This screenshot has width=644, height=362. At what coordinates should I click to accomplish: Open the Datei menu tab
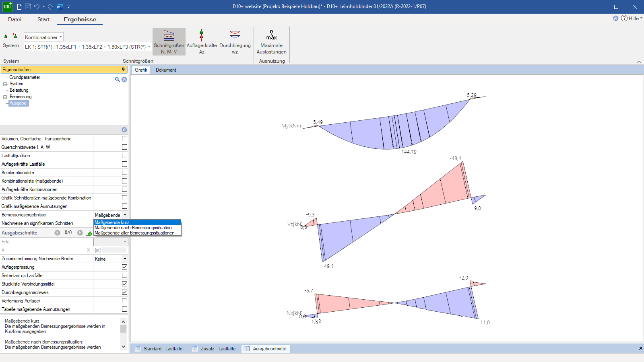pyautogui.click(x=14, y=19)
